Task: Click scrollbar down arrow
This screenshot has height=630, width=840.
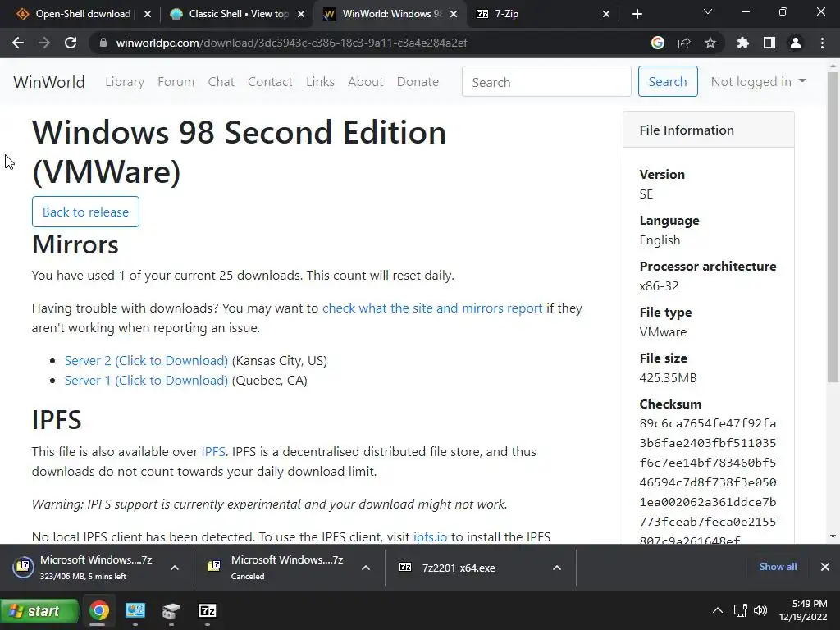Action: coord(833,536)
